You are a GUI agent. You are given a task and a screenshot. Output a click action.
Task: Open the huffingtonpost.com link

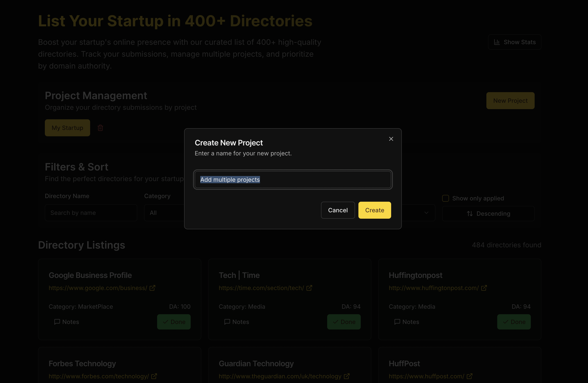(x=434, y=288)
